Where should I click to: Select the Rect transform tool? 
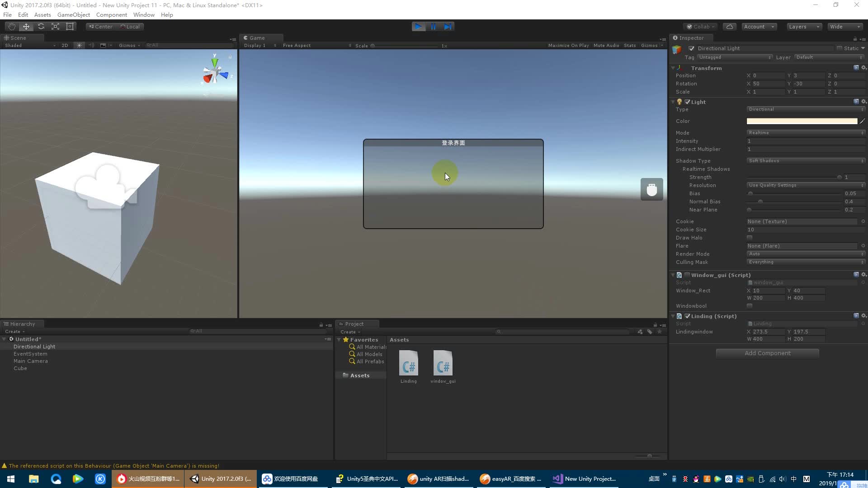(70, 26)
